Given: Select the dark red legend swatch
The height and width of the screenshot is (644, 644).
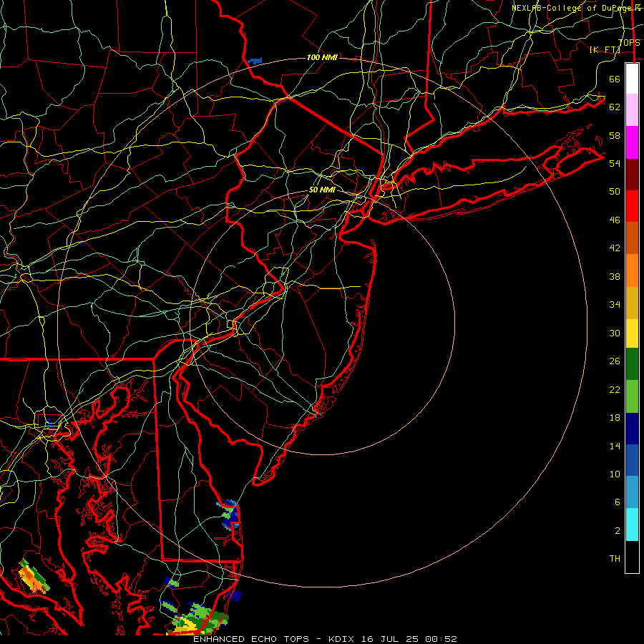Looking at the screenshot, I should (x=632, y=174).
